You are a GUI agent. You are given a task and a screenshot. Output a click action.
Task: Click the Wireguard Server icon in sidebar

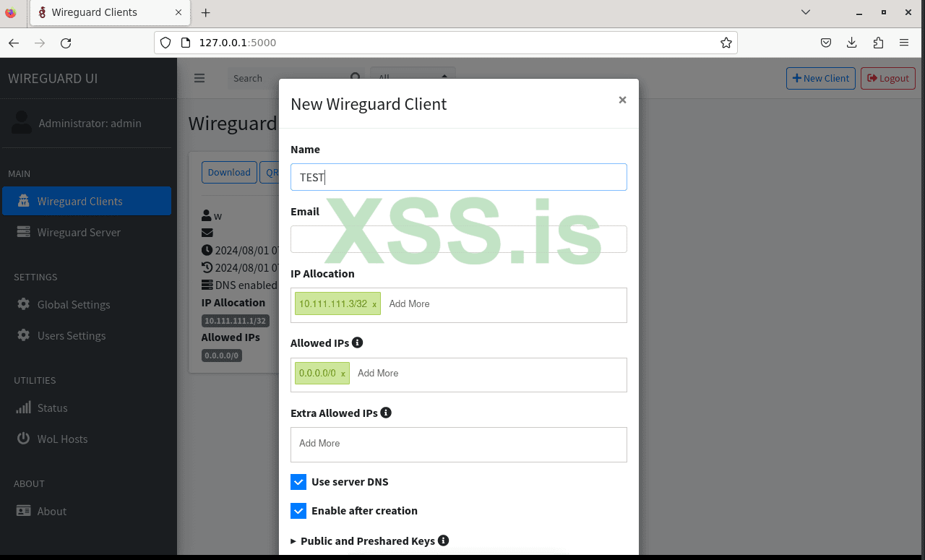[x=24, y=232]
